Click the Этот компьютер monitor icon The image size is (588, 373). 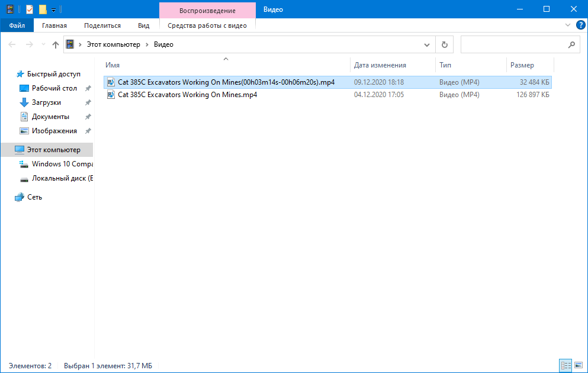click(x=20, y=150)
